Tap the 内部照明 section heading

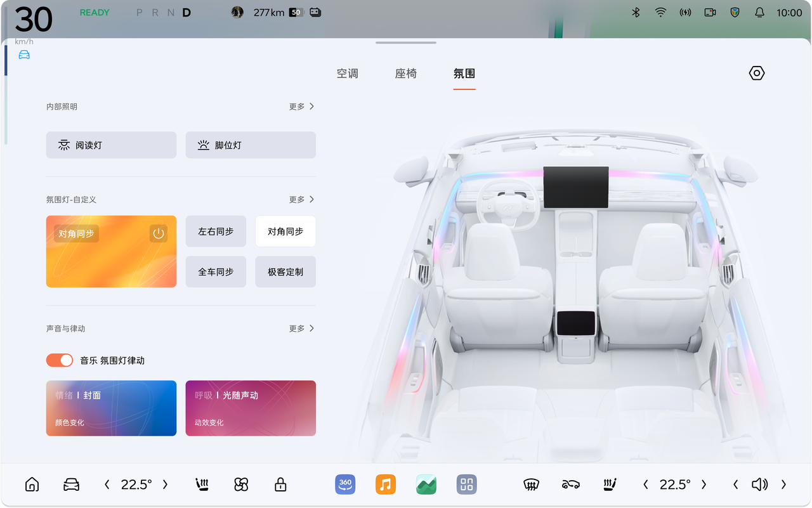(62, 107)
